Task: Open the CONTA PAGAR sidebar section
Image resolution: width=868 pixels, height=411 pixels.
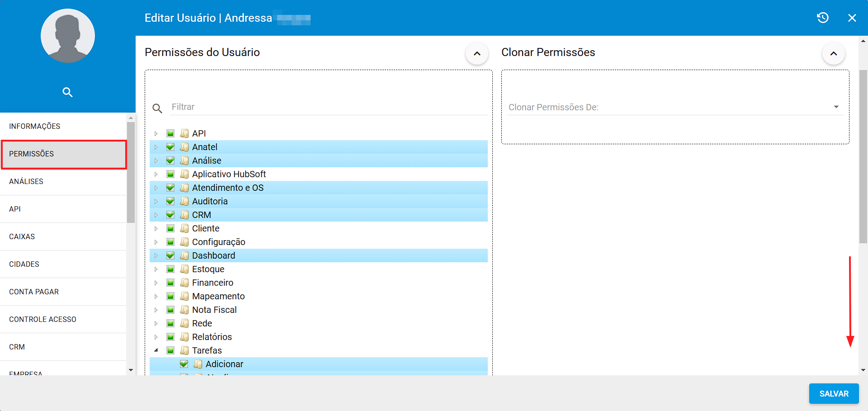Action: pos(63,292)
